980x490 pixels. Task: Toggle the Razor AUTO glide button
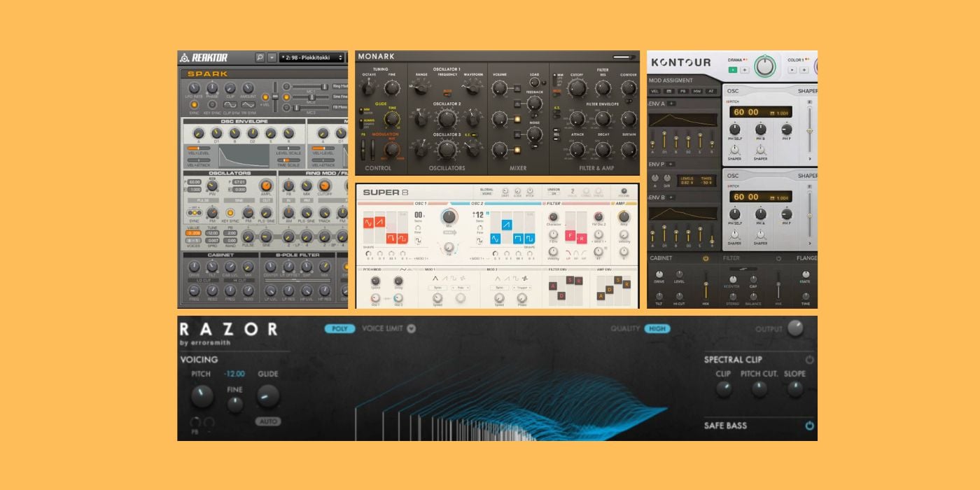click(267, 421)
